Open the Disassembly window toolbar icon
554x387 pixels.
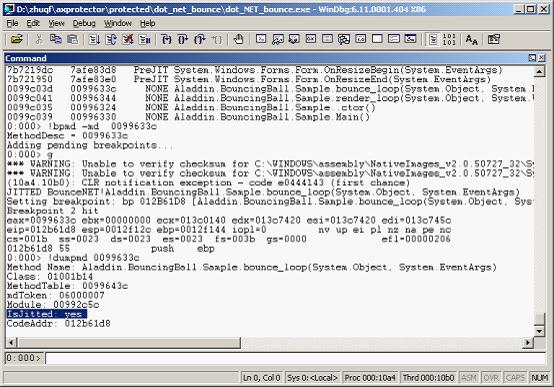coord(361,39)
